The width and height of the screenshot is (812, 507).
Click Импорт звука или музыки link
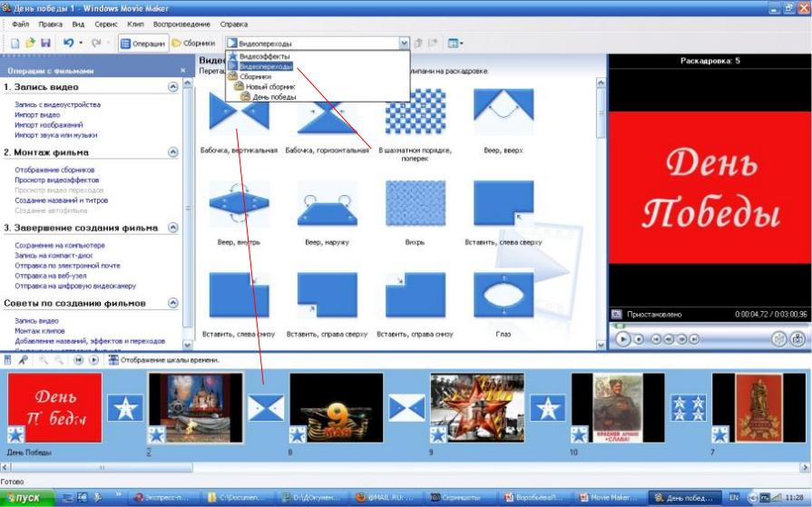tap(56, 135)
